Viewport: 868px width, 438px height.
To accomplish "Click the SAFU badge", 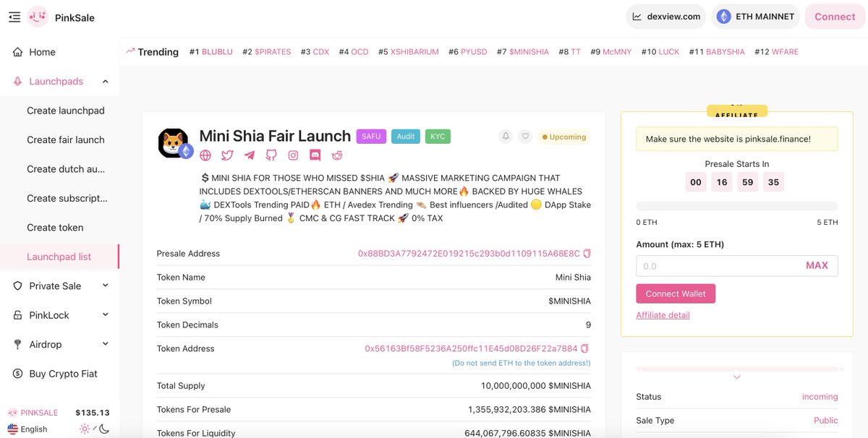I will [x=371, y=136].
